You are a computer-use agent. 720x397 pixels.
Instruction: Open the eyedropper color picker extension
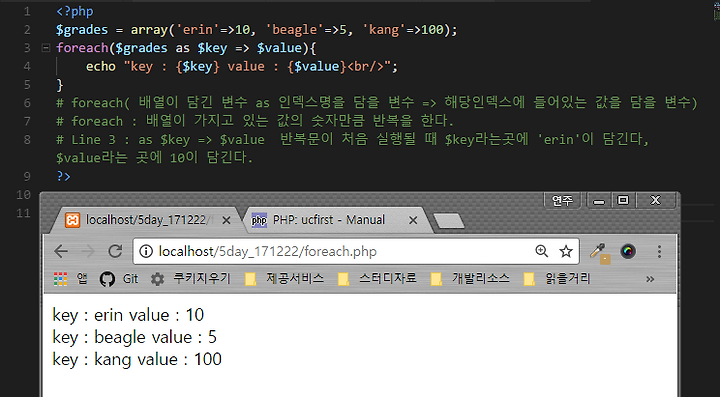point(600,253)
